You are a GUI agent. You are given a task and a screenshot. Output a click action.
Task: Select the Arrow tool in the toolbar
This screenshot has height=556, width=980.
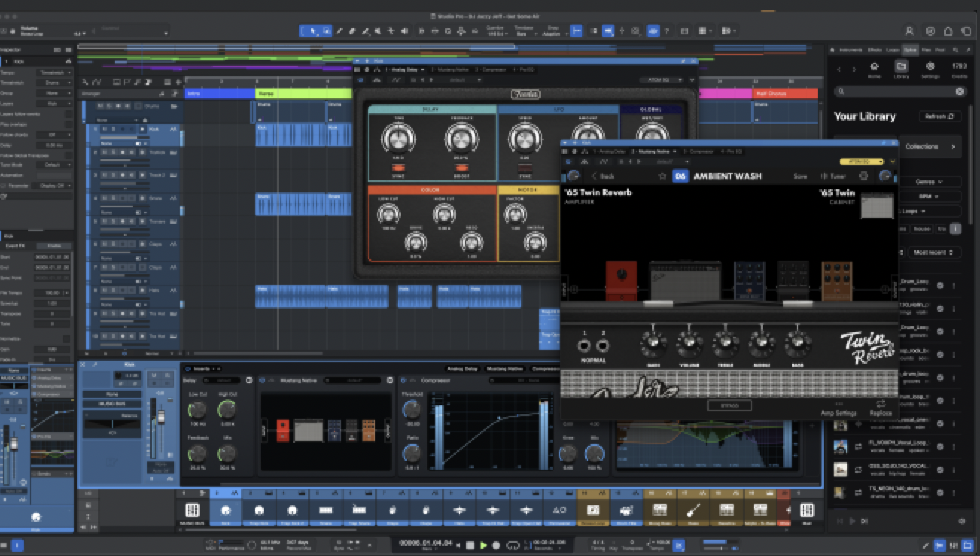coord(314,31)
